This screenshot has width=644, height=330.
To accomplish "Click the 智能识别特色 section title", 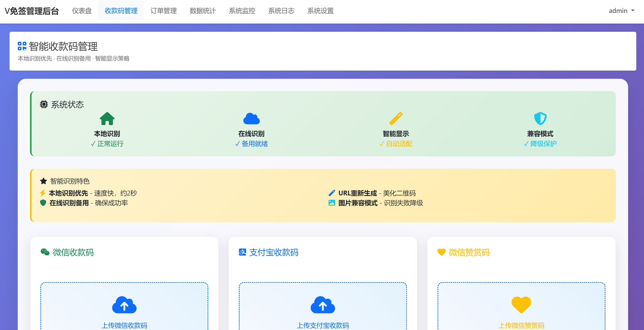I will 70,181.
